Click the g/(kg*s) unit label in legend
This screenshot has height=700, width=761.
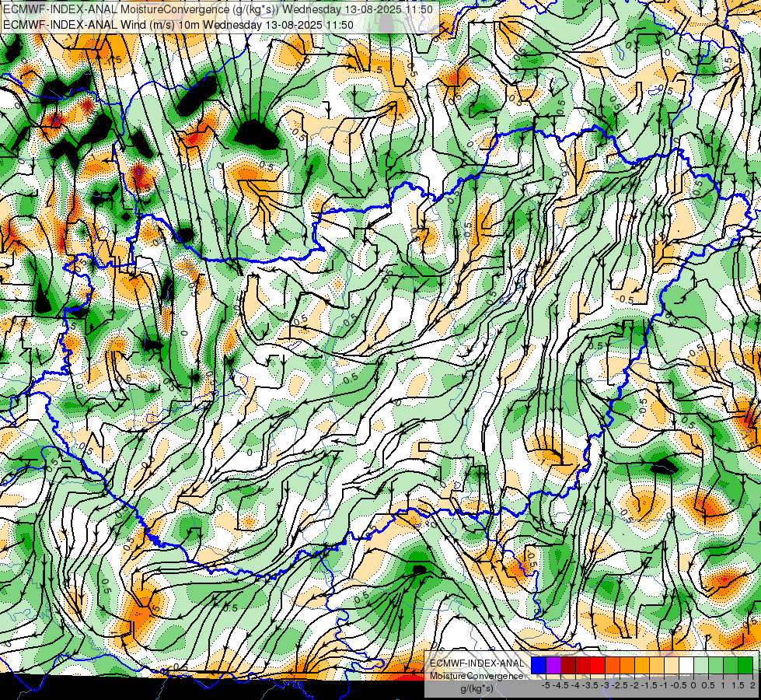(477, 689)
